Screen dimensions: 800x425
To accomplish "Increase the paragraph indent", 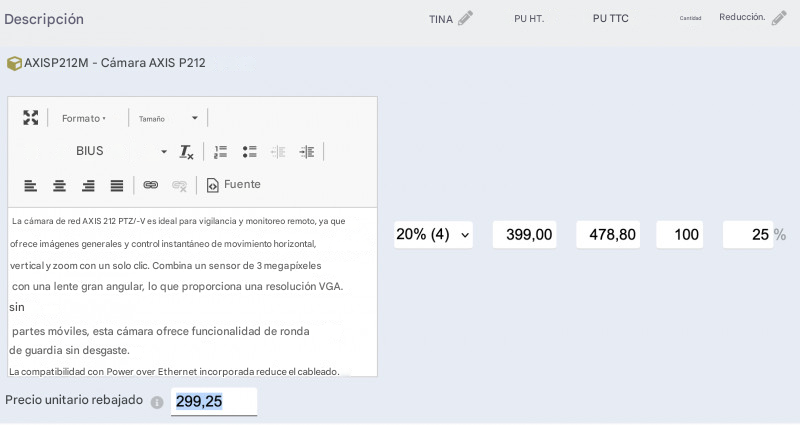I will 307,152.
